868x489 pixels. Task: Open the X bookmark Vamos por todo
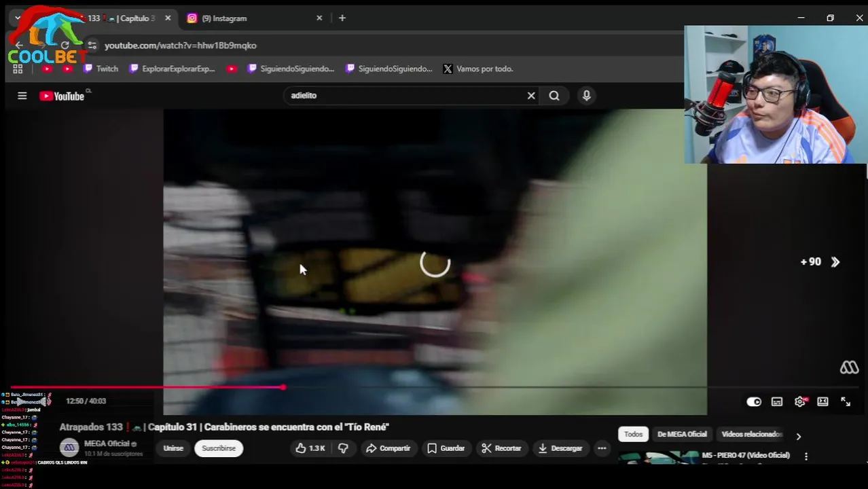[478, 69]
